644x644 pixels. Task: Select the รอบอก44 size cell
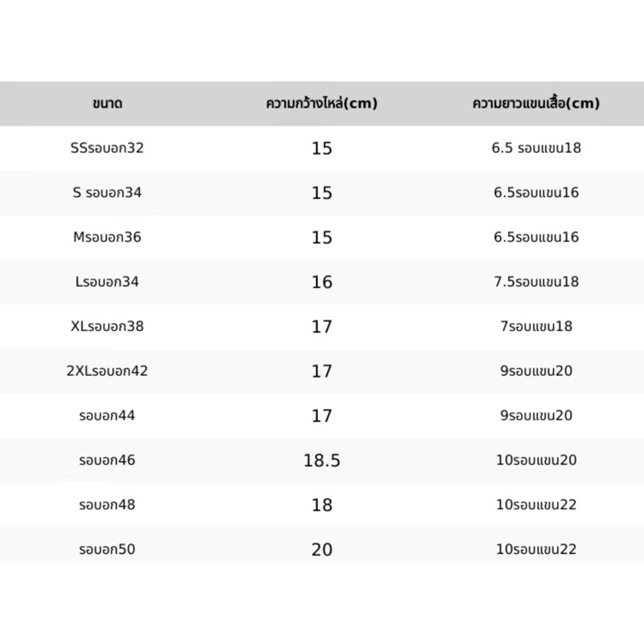(x=107, y=415)
